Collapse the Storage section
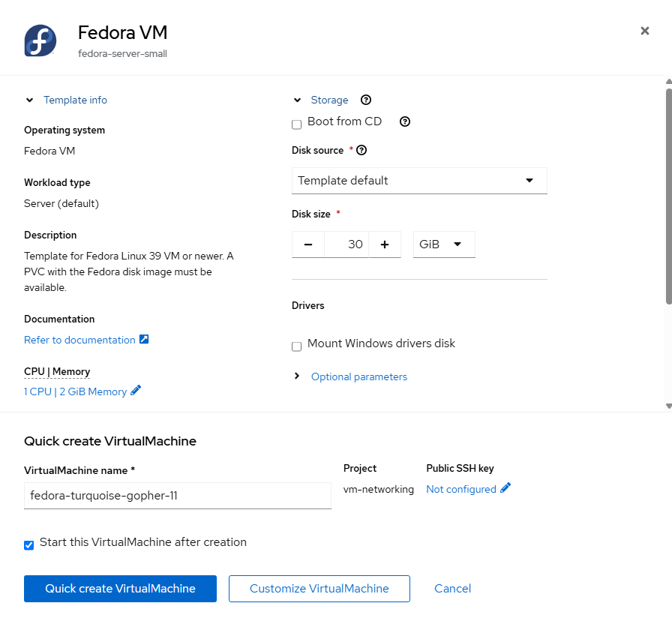The width and height of the screenshot is (672, 624). click(297, 100)
